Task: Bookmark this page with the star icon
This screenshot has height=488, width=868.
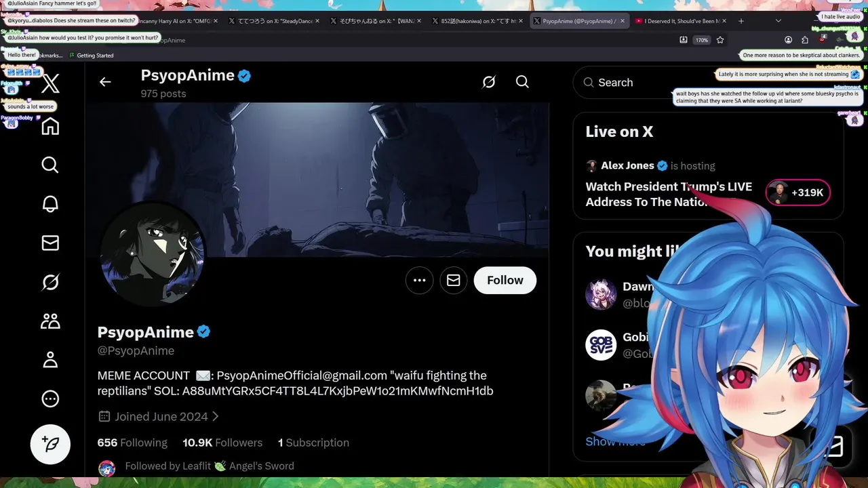Action: pyautogui.click(x=720, y=40)
